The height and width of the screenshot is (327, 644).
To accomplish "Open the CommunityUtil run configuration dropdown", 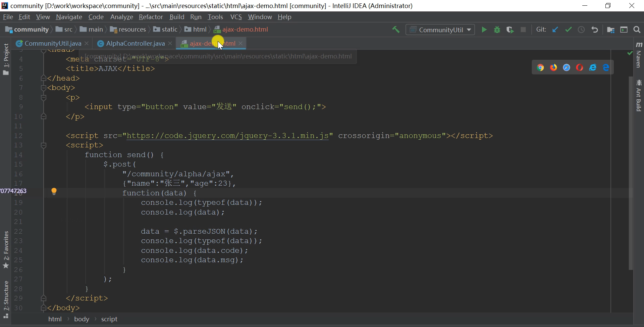I will [x=440, y=30].
